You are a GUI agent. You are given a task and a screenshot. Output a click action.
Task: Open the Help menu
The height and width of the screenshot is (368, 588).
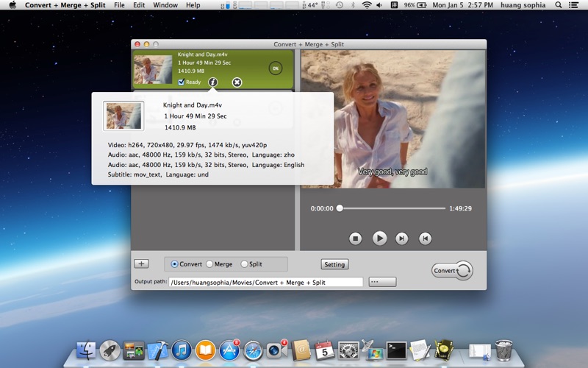tap(193, 5)
